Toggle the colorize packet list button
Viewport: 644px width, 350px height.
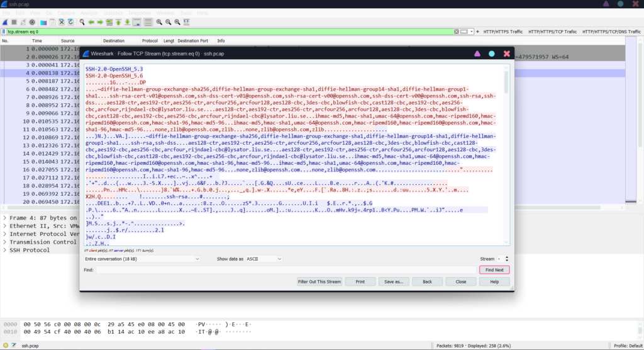click(x=148, y=22)
